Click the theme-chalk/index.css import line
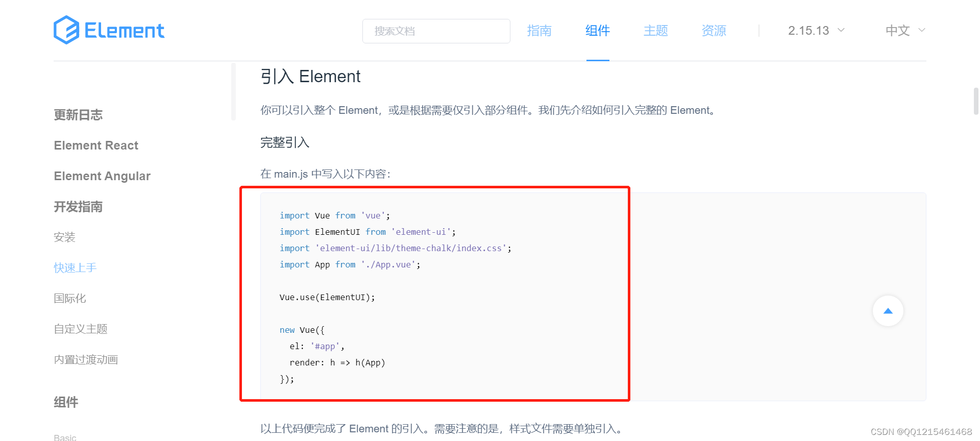 (x=396, y=248)
